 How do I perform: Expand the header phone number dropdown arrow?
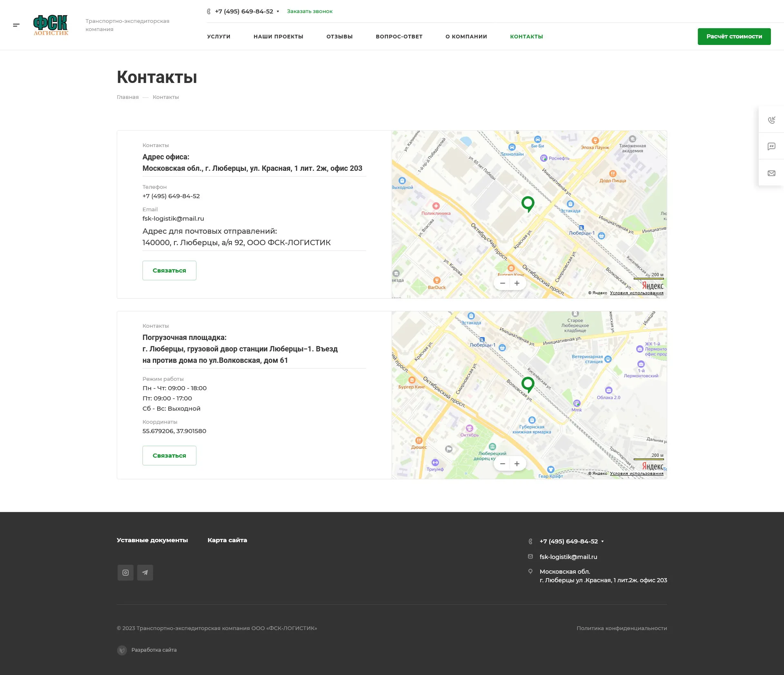click(278, 11)
